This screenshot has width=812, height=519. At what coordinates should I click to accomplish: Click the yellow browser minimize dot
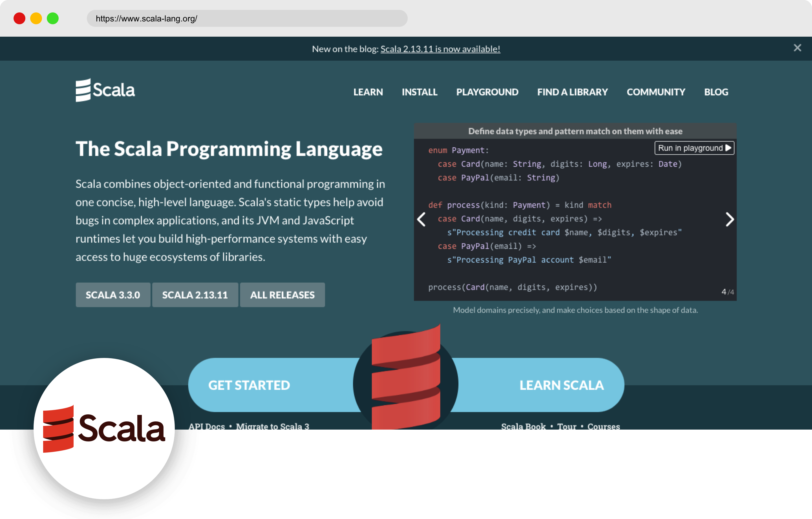(36, 18)
